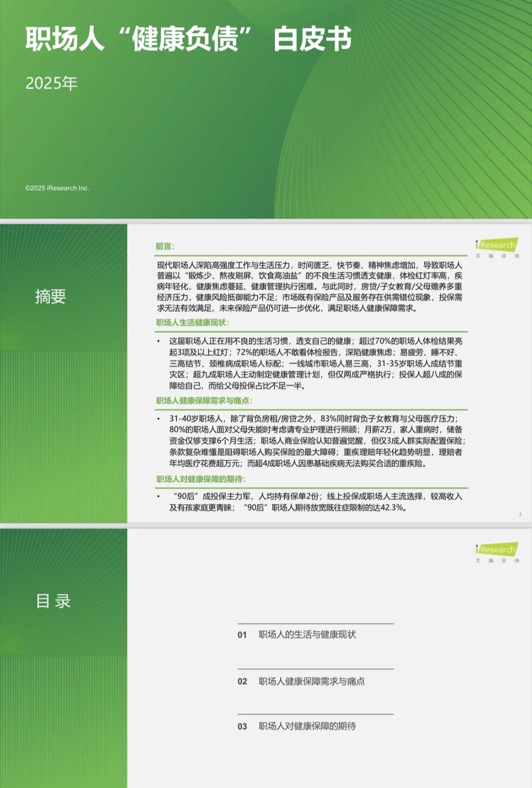The image size is (532, 788).
Task: Open contents entry 02 职场人健康保障需求与痛点
Action: click(x=301, y=681)
